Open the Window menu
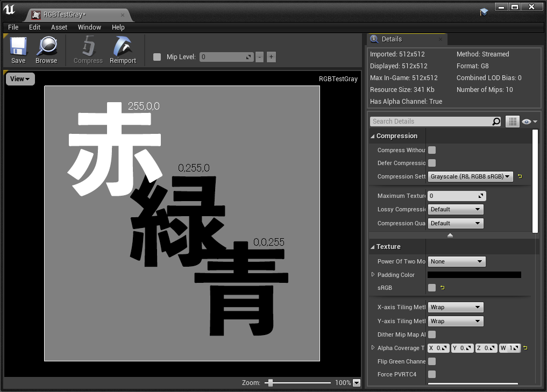547x392 pixels. point(89,27)
